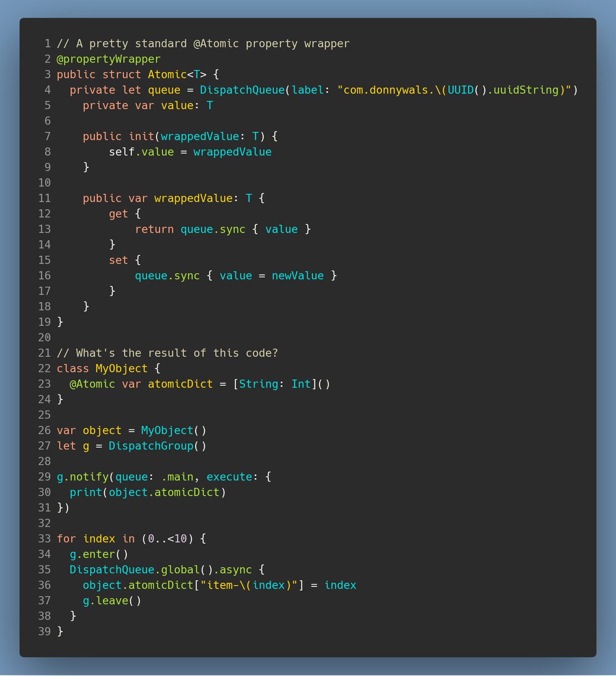Click "DispatchGroup()" on line 27
Screen dimensions: 616x676
[158, 446]
